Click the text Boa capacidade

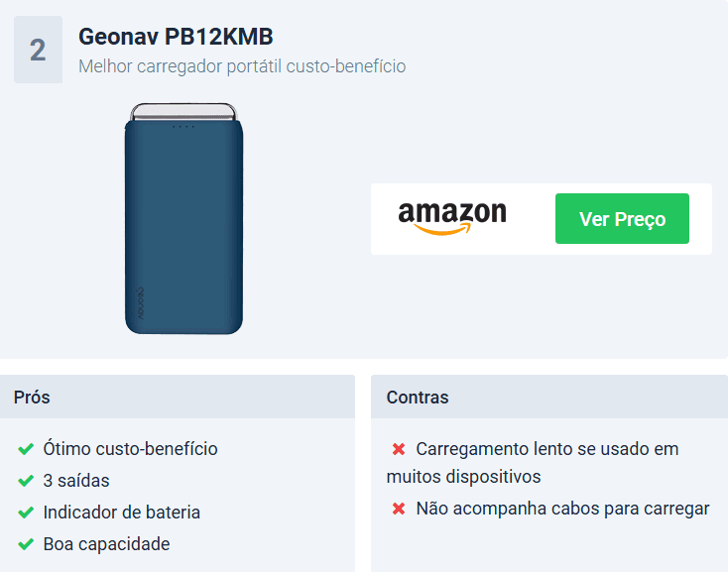[106, 544]
